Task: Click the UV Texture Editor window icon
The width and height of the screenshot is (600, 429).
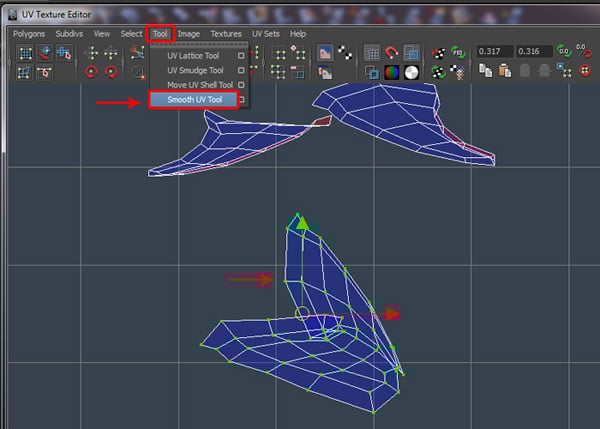Action: click(x=12, y=15)
